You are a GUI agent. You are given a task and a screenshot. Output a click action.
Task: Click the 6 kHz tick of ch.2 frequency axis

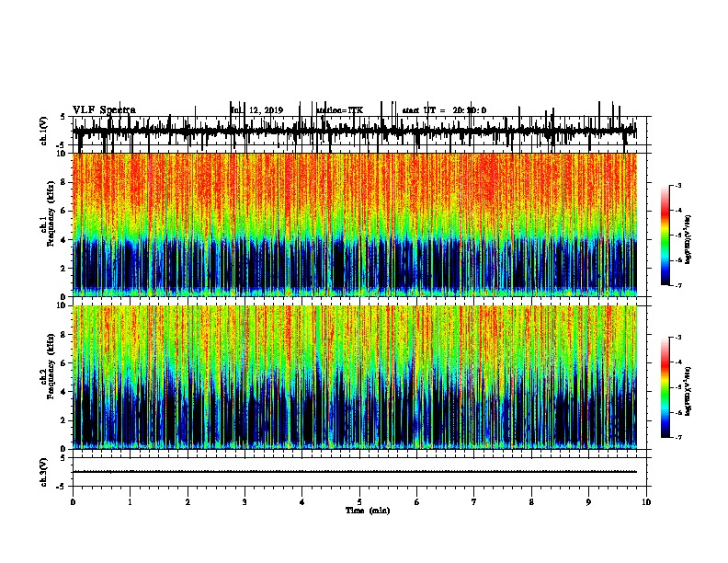tap(64, 363)
